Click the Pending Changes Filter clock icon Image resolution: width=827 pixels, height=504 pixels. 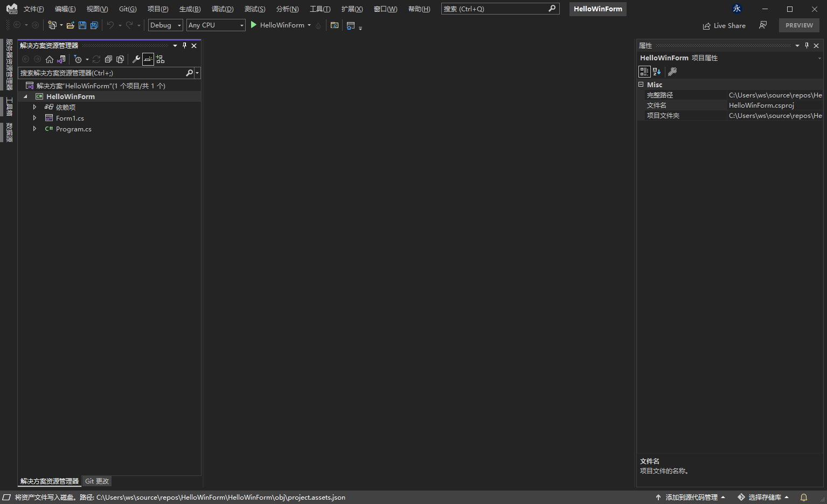[78, 59]
